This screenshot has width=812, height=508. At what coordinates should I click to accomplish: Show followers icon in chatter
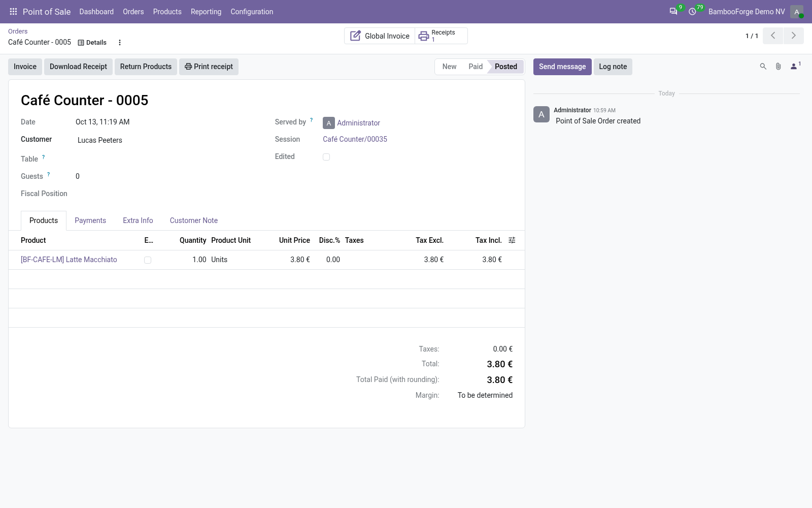coord(795,66)
